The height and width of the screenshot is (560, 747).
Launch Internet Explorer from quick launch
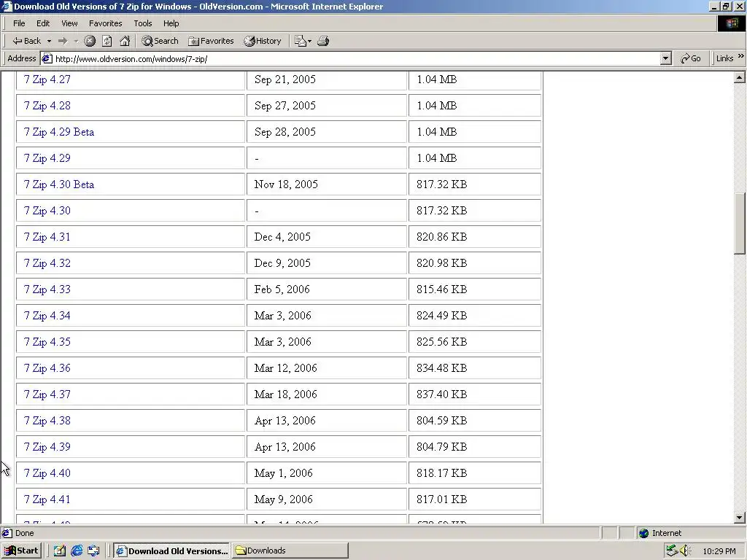(77, 551)
